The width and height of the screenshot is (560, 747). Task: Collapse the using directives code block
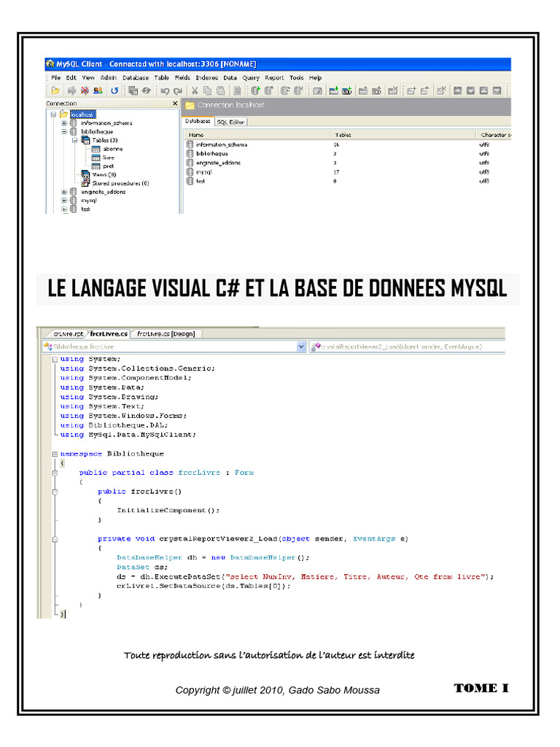(x=55, y=359)
